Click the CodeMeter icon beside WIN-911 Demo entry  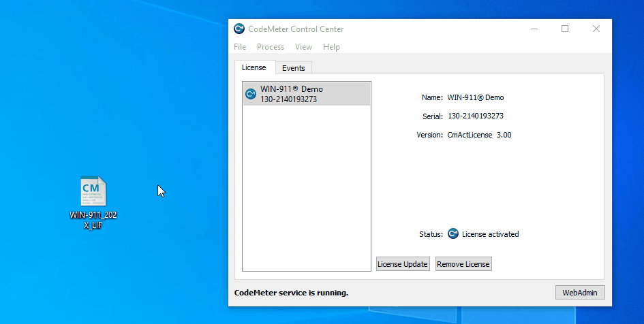click(x=251, y=94)
